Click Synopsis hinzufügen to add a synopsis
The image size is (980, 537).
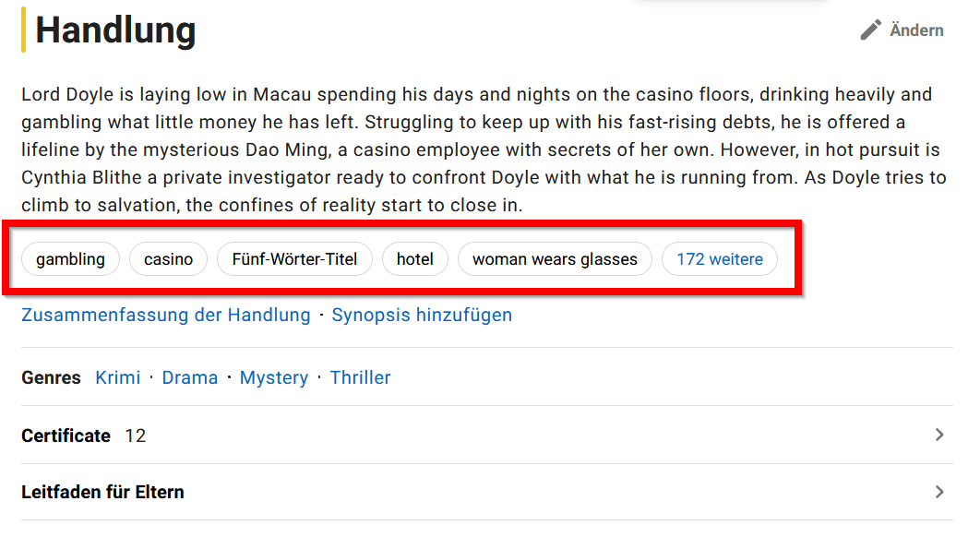click(420, 315)
